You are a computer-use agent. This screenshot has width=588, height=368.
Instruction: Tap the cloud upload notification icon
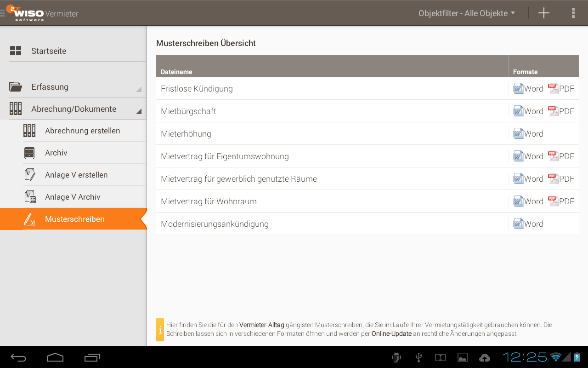click(x=485, y=357)
